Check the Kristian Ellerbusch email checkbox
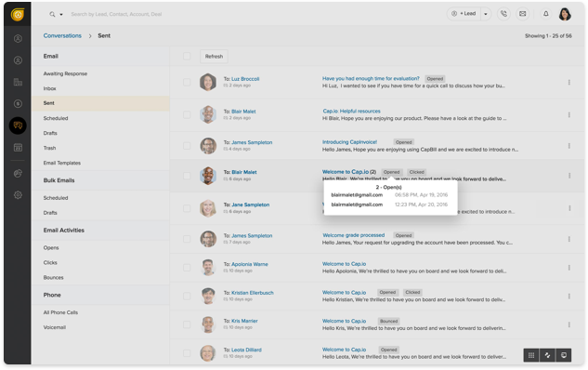Image resolution: width=588 pixels, height=370 pixels. [187, 296]
